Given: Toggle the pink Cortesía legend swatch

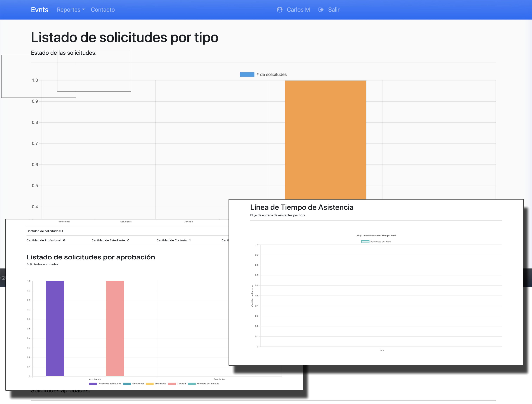Looking at the screenshot, I should 172,384.
